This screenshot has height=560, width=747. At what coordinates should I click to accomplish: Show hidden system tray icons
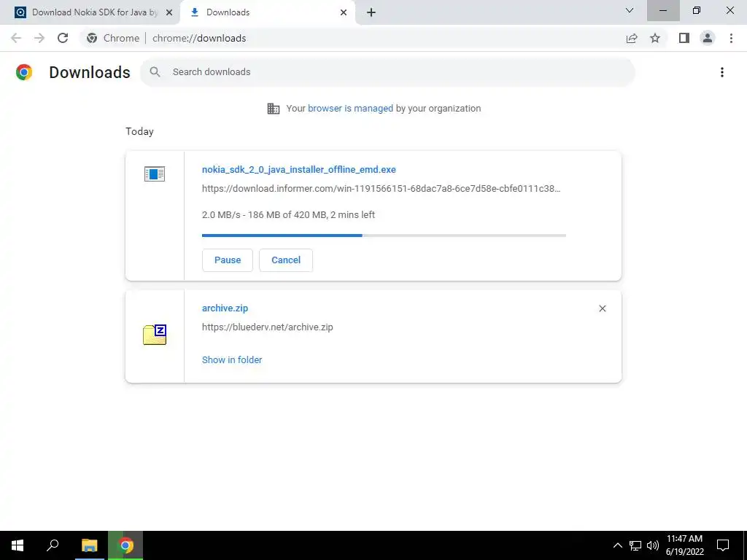tap(617, 545)
